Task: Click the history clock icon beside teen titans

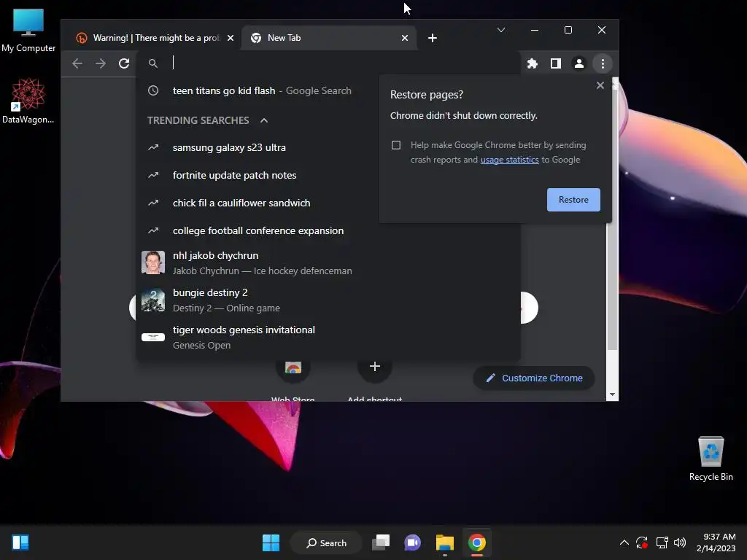Action: pos(153,90)
